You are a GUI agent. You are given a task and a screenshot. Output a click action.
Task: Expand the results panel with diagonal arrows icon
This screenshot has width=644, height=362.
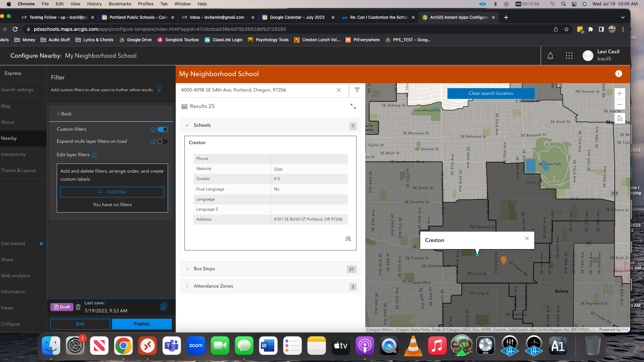[353, 106]
